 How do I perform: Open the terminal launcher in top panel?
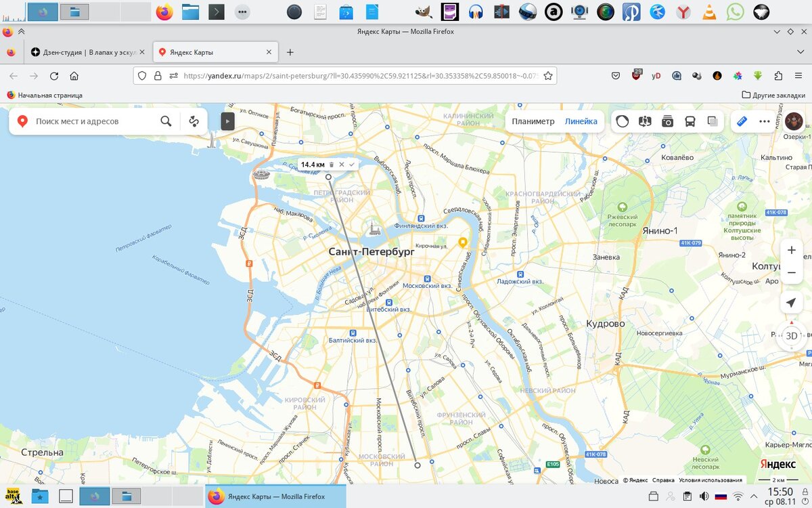coord(216,12)
